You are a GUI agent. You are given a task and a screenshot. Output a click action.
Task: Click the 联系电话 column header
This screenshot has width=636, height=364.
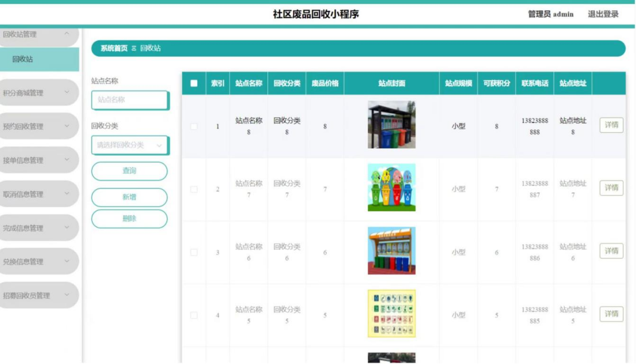point(534,84)
